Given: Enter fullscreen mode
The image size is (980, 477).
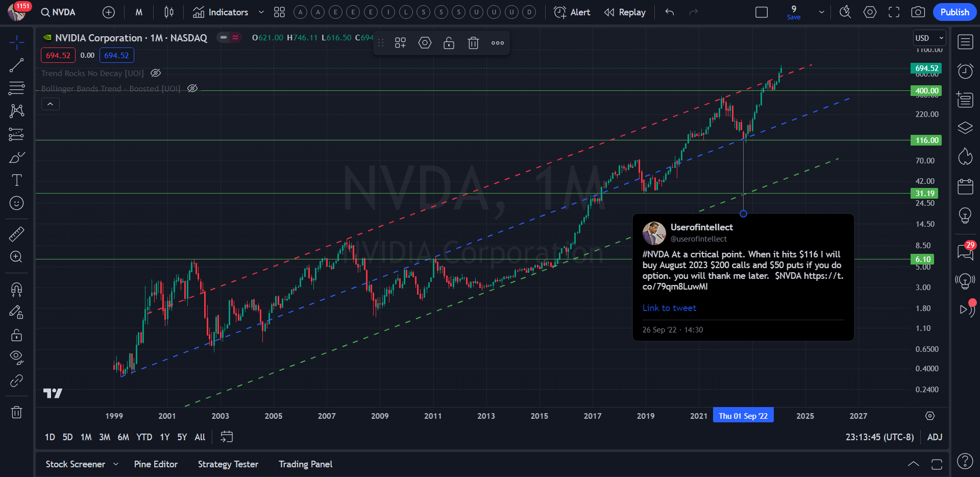Looking at the screenshot, I should (894, 12).
